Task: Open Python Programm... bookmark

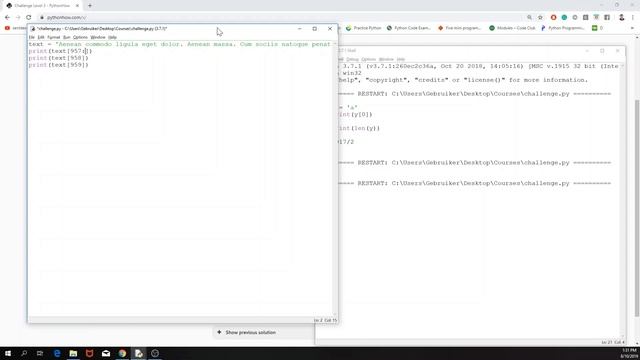Action: click(x=563, y=28)
